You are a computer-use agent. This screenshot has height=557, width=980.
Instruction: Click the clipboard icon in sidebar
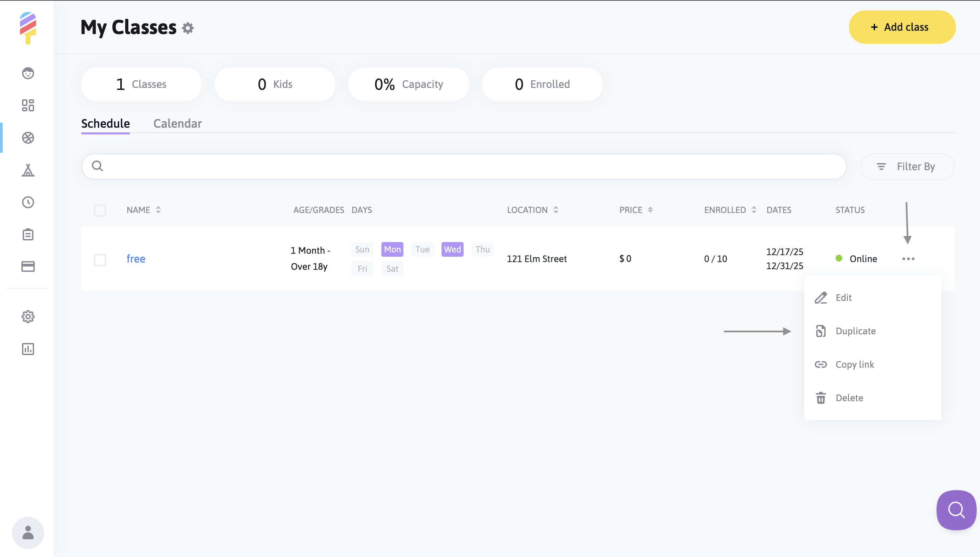coord(28,234)
